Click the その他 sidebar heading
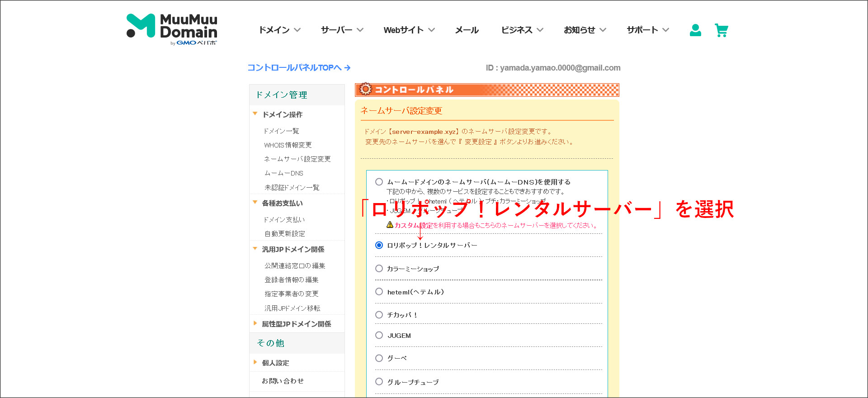This screenshot has width=868, height=398. click(270, 343)
